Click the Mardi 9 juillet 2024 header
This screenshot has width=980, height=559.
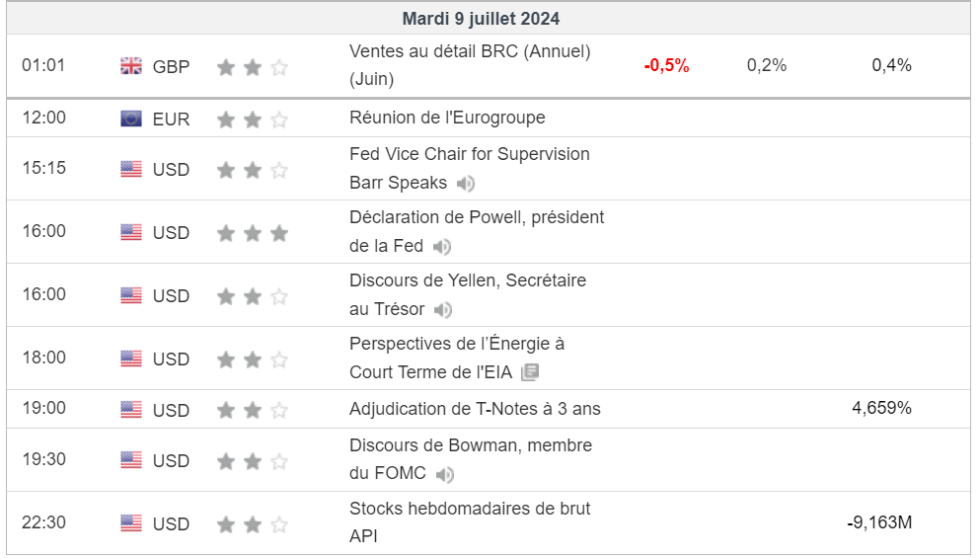click(x=481, y=19)
